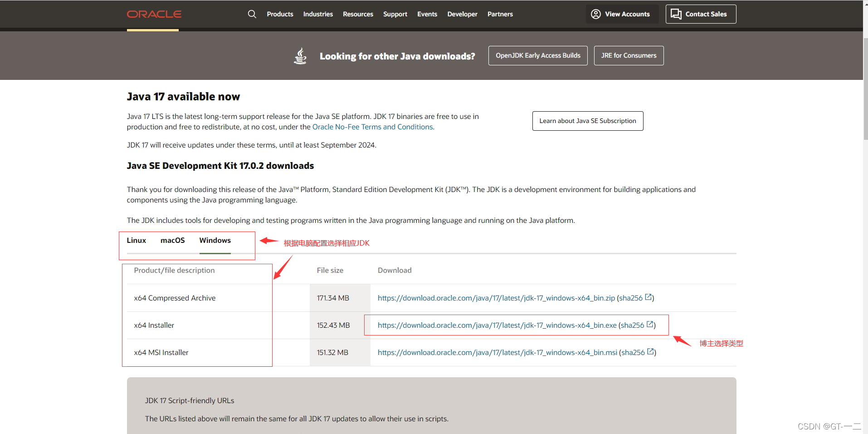868x434 pixels.
Task: Open the Support menu
Action: tap(395, 14)
